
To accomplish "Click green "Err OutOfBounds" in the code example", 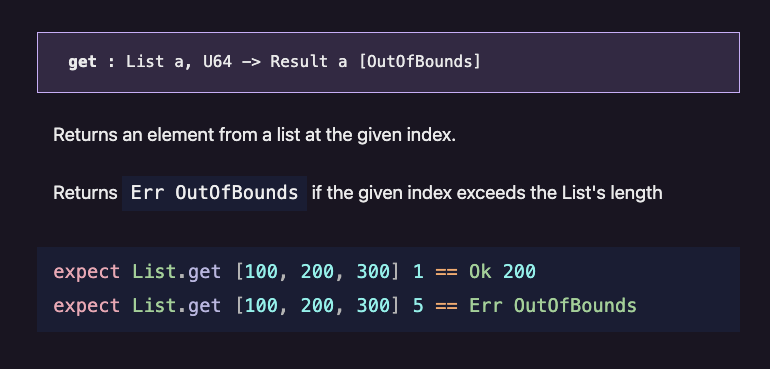I will (553, 306).
